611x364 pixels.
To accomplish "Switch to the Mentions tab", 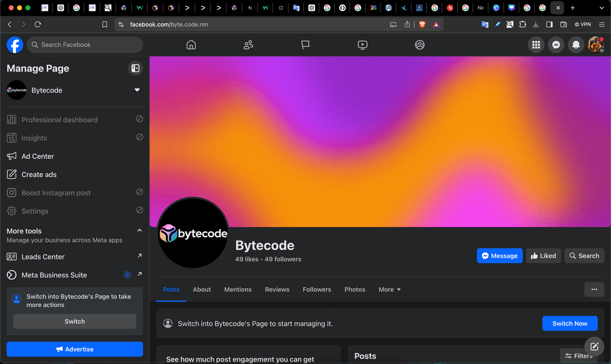I will coord(238,289).
